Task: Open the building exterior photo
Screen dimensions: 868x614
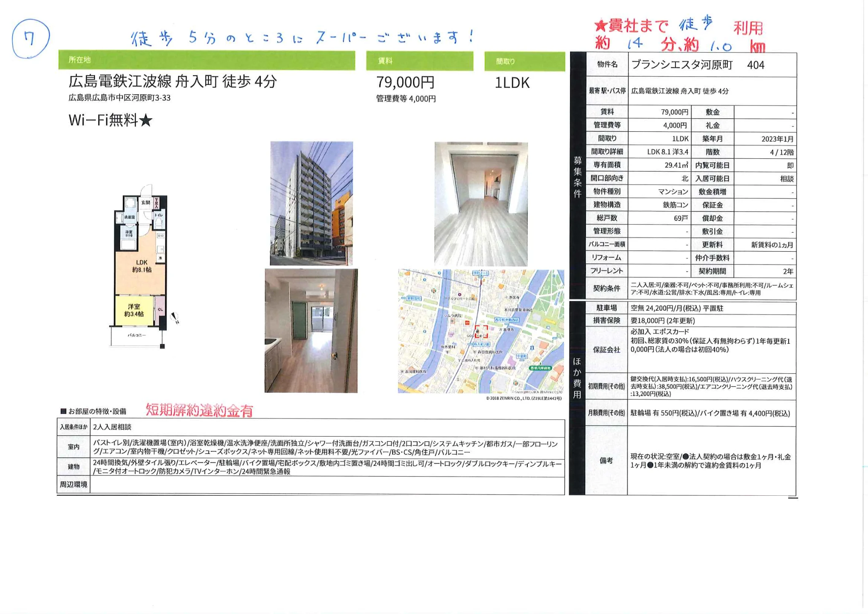Action: (x=312, y=203)
